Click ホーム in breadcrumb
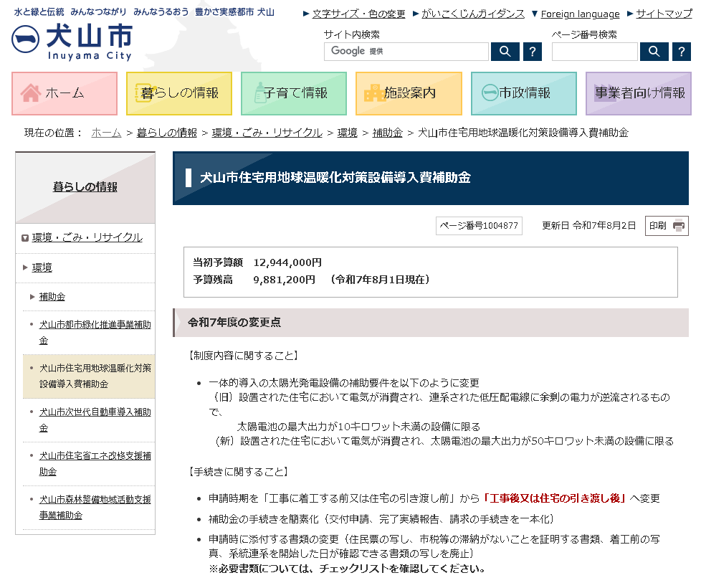 pos(106,133)
